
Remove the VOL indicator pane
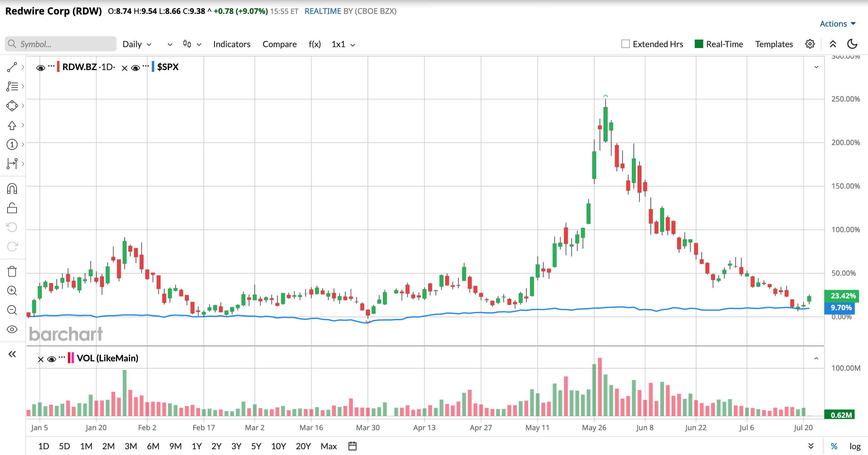[x=40, y=359]
